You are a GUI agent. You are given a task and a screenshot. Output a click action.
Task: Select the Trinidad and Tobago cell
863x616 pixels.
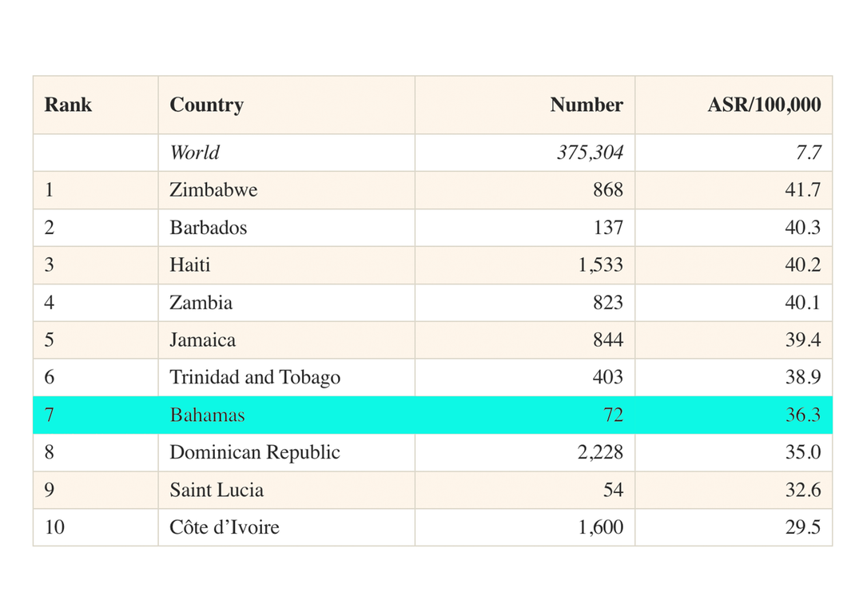[254, 378]
